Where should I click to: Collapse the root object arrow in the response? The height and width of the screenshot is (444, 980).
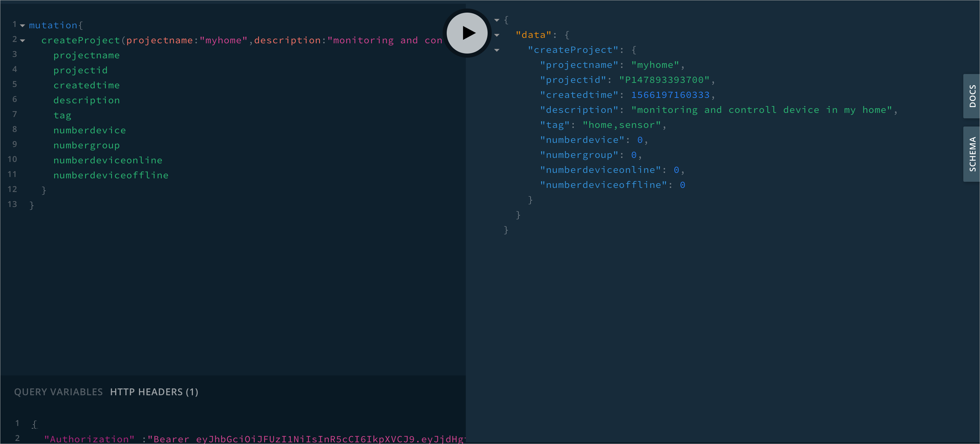click(496, 20)
